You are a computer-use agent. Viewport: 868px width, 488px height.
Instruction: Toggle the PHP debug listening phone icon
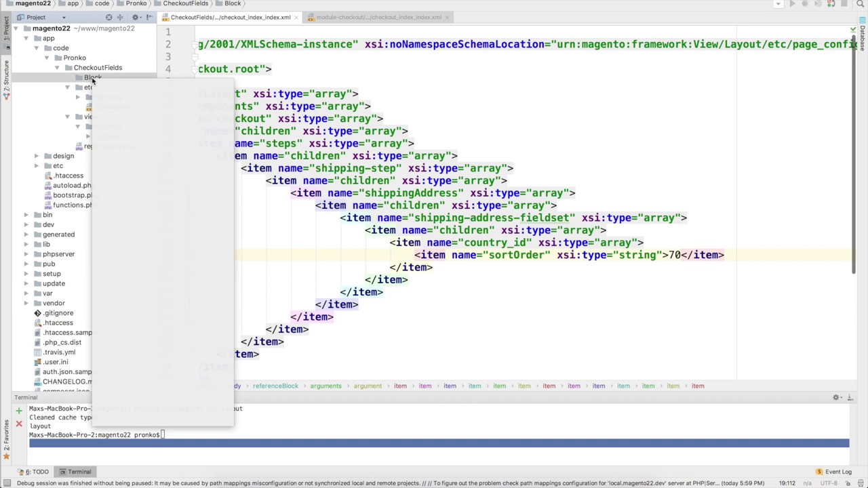(831, 4)
